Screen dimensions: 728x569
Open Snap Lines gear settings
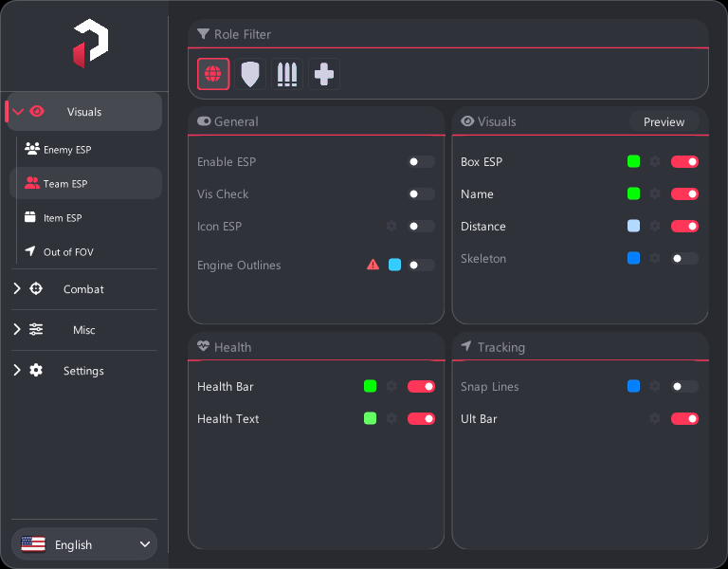[x=655, y=386]
